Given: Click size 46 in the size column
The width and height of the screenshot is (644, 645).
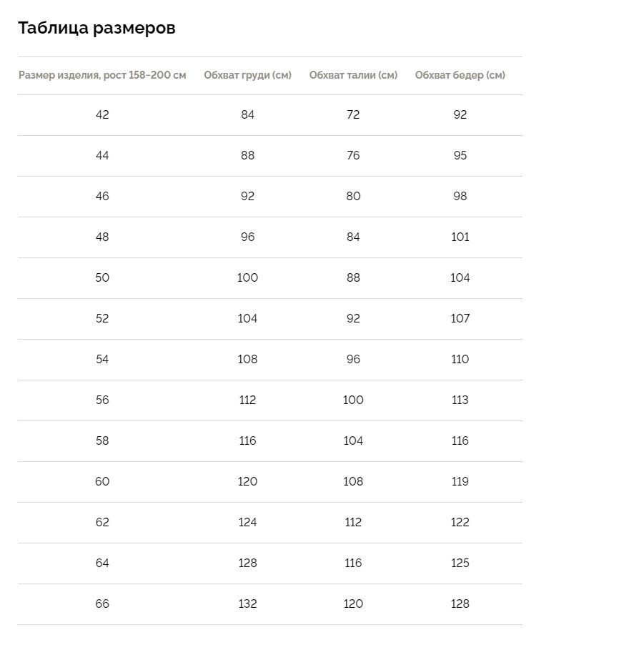Looking at the screenshot, I should tap(102, 196).
